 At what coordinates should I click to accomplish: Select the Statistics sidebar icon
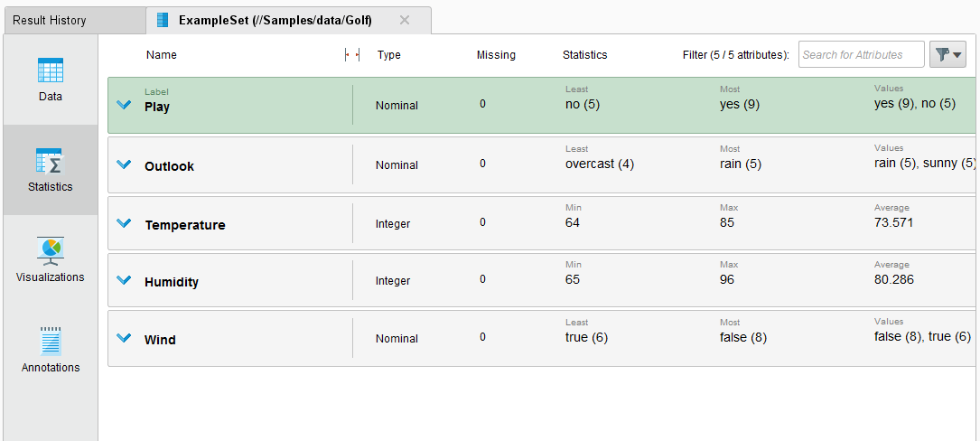click(x=51, y=162)
